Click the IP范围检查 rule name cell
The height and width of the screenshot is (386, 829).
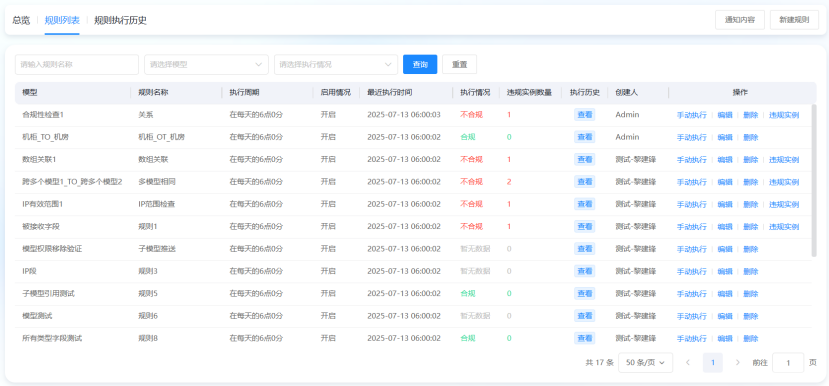click(x=156, y=204)
